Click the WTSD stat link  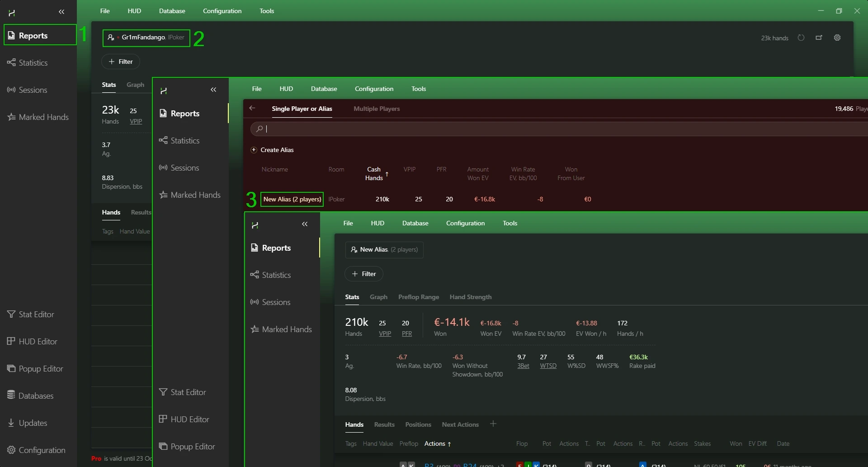click(x=548, y=366)
